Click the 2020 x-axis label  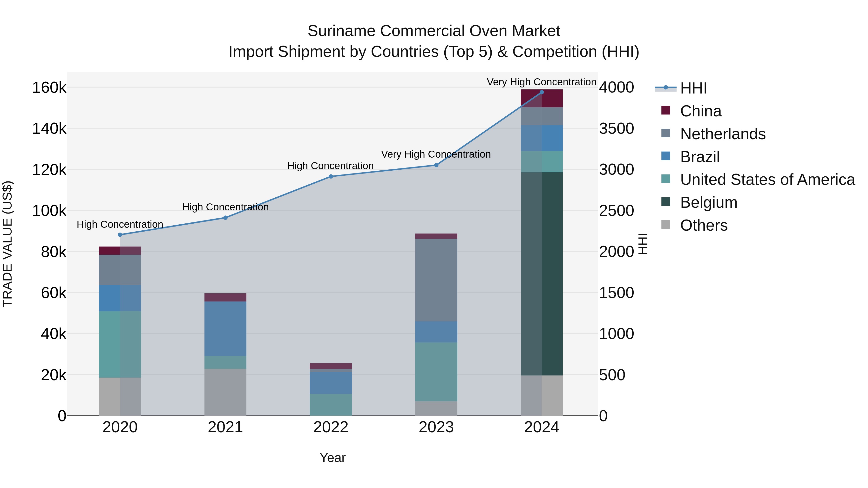click(120, 427)
